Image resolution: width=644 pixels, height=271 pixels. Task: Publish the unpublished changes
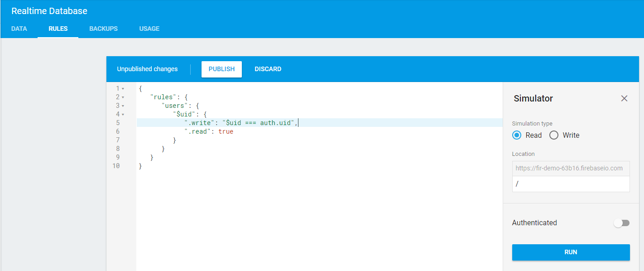pos(221,69)
